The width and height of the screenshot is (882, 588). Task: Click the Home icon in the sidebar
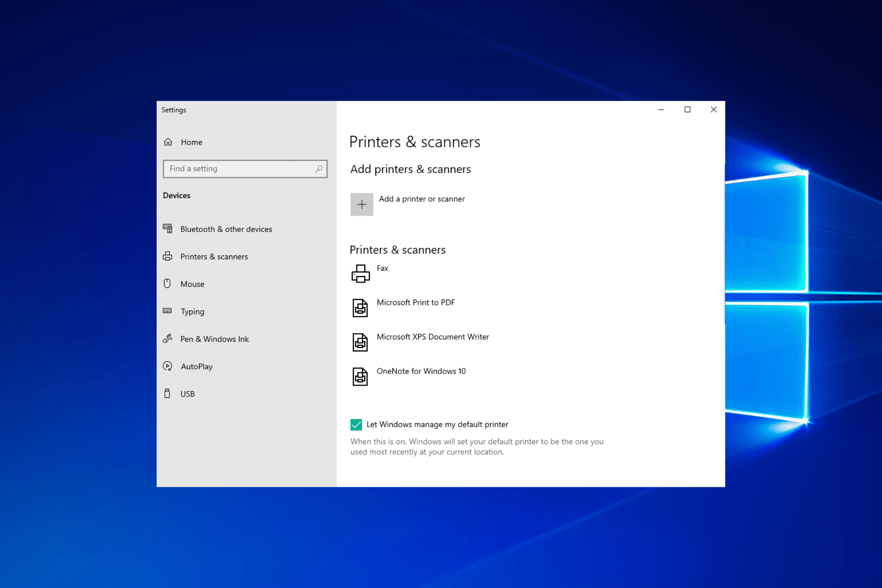click(x=168, y=142)
